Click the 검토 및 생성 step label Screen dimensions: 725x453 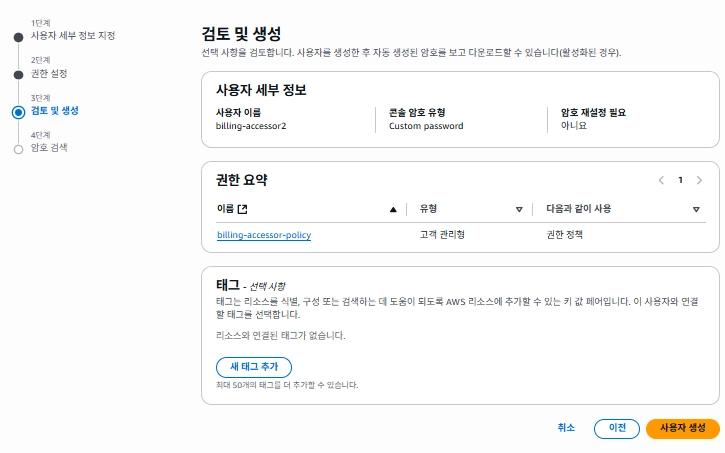[x=54, y=110]
